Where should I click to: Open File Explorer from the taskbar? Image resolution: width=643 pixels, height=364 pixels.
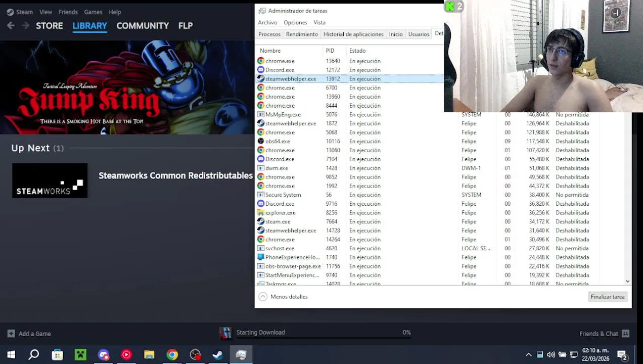coord(149,355)
